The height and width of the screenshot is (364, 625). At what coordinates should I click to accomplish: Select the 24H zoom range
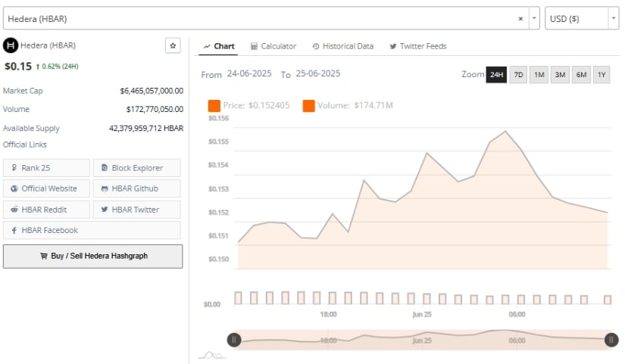496,74
